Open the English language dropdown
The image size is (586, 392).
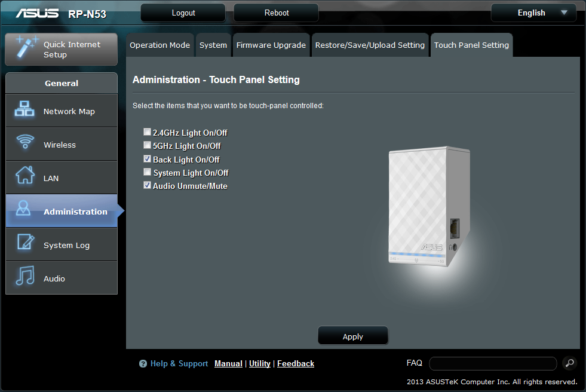point(533,13)
